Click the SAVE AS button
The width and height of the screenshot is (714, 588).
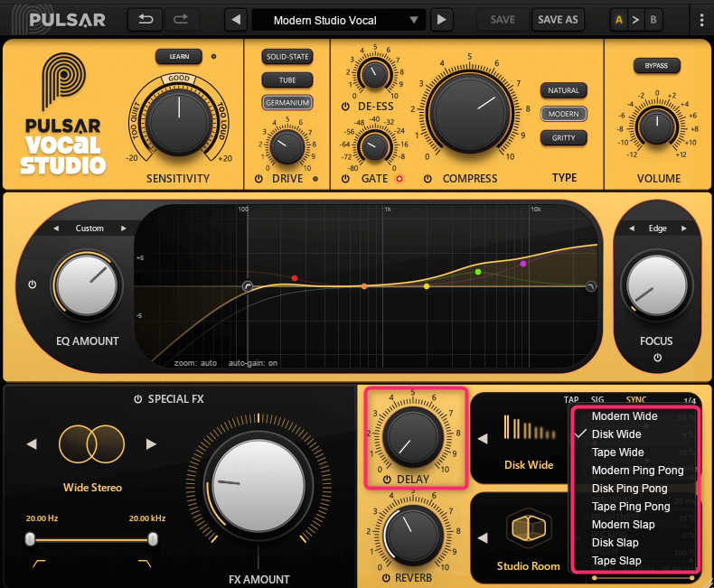click(558, 20)
